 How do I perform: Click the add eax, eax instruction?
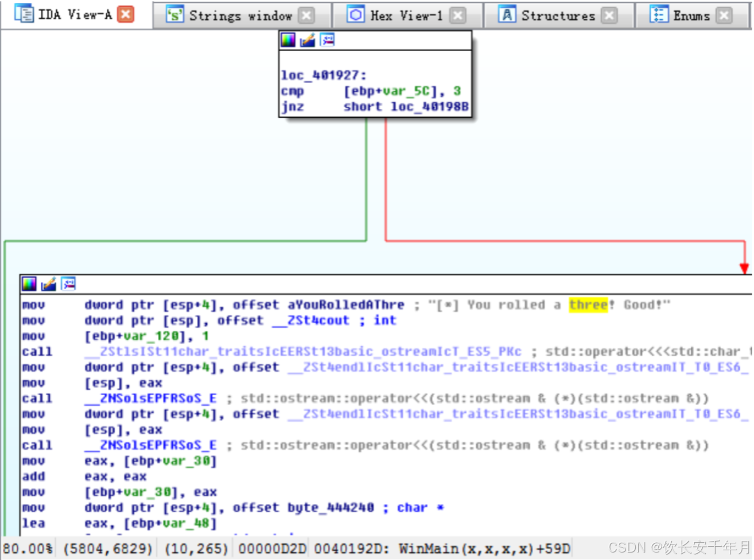coord(84,476)
